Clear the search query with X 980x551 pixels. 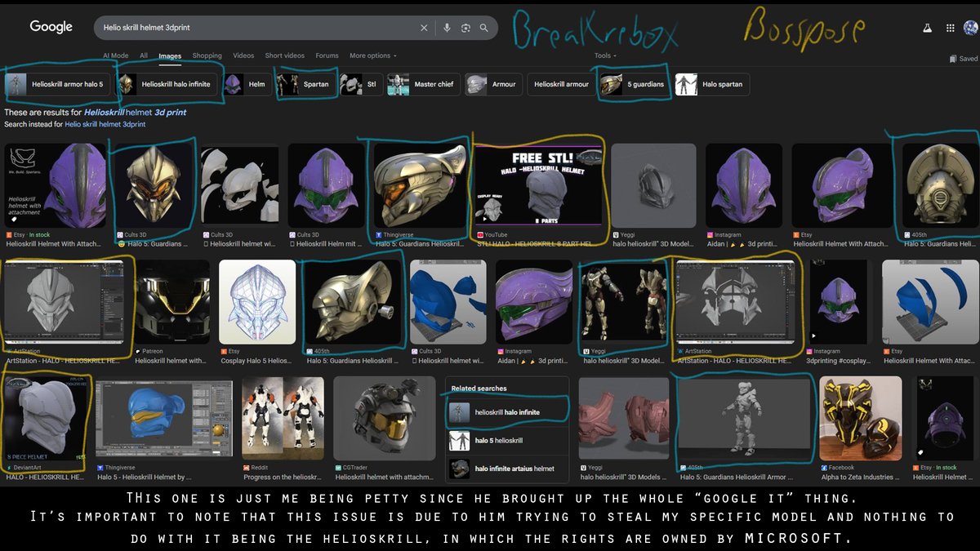(x=424, y=28)
